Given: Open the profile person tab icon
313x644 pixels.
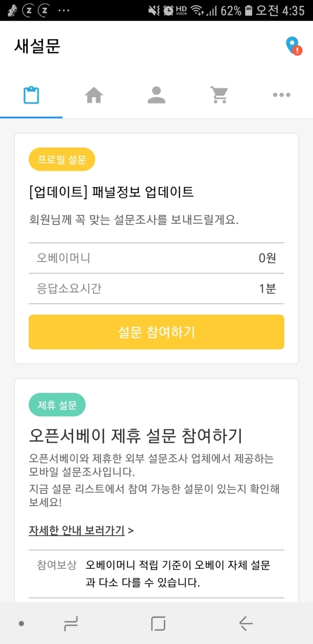Looking at the screenshot, I should point(156,95).
